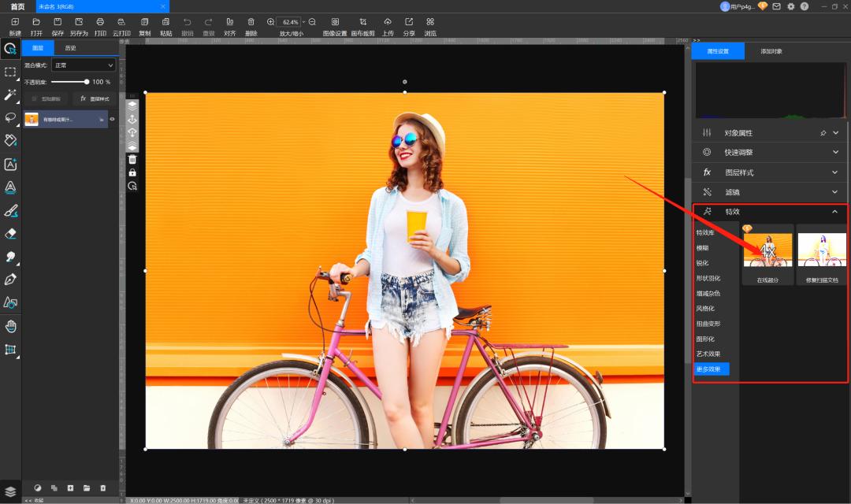Select the magic wand tool
The height and width of the screenshot is (504, 851).
click(10, 94)
